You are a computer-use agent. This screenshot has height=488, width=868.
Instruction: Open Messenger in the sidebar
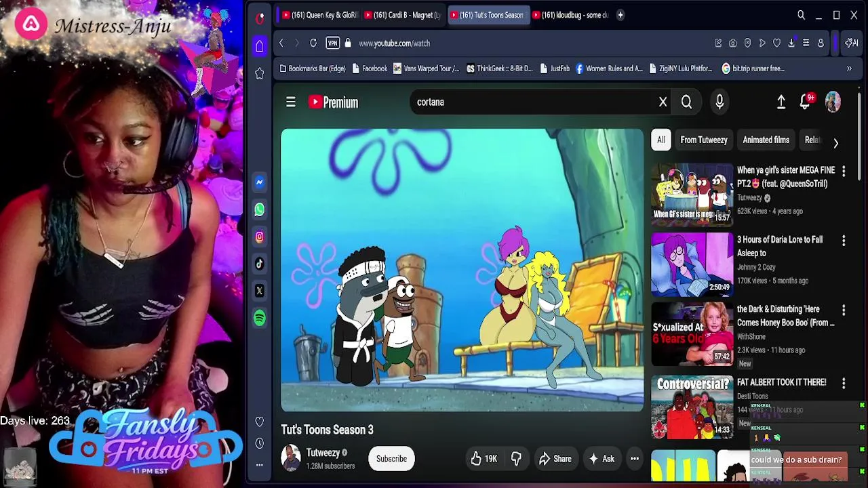(260, 182)
